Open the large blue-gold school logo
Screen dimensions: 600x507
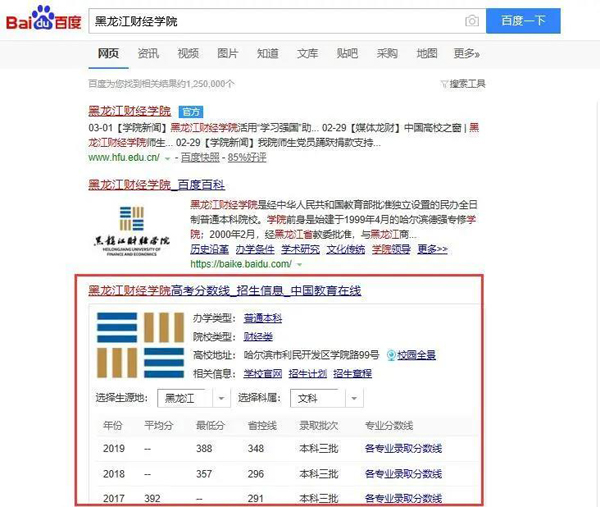point(140,345)
